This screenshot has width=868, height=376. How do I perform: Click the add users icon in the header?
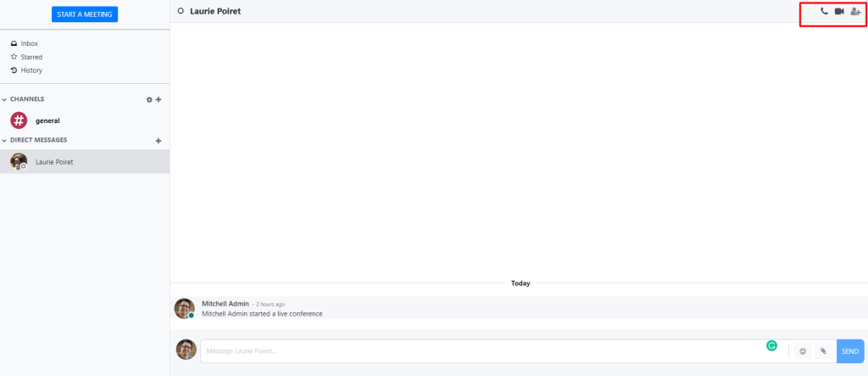(x=855, y=11)
